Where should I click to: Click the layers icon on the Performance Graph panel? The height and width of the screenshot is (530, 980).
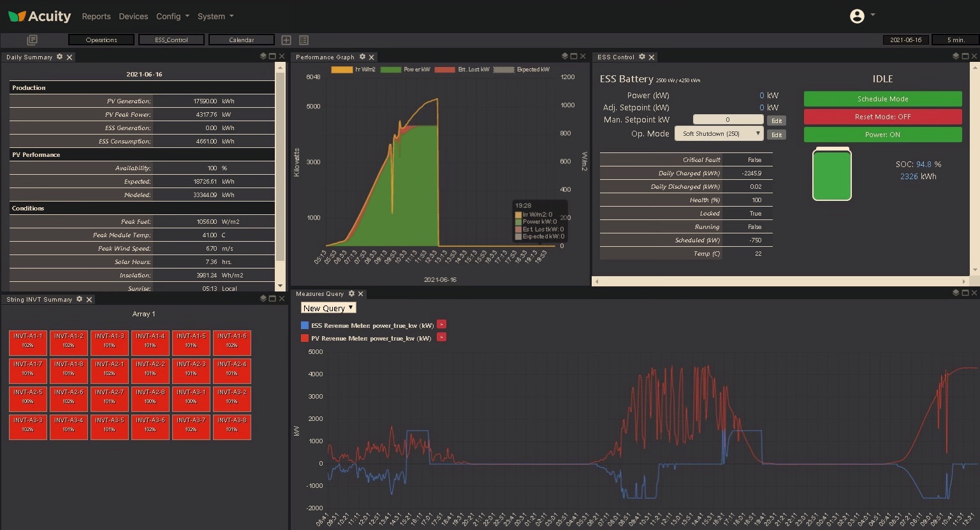(x=564, y=56)
